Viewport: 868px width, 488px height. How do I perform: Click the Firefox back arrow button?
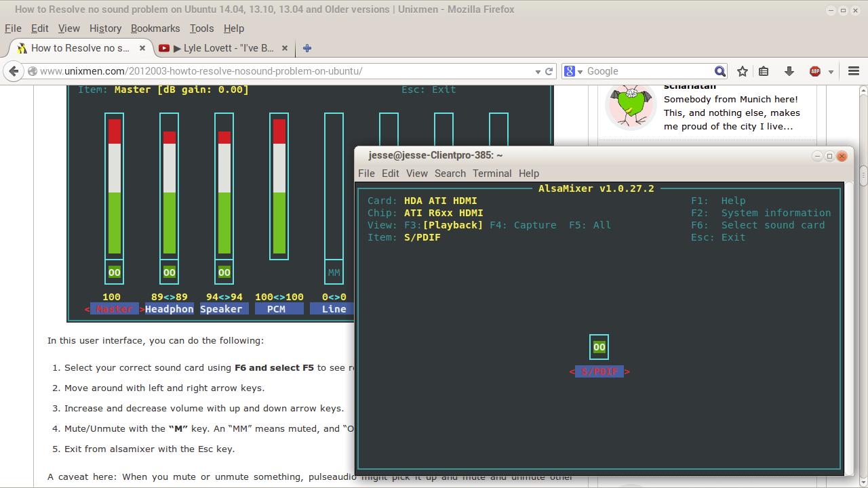(x=14, y=71)
